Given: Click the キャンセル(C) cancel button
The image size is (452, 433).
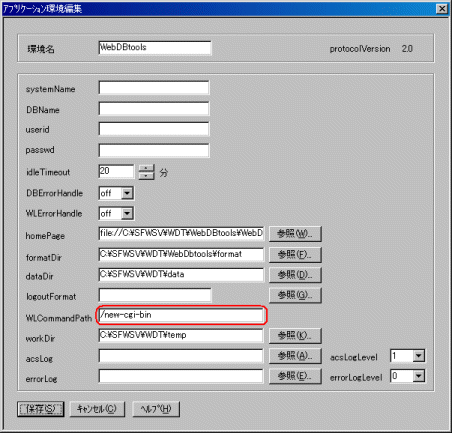Looking at the screenshot, I should [97, 409].
